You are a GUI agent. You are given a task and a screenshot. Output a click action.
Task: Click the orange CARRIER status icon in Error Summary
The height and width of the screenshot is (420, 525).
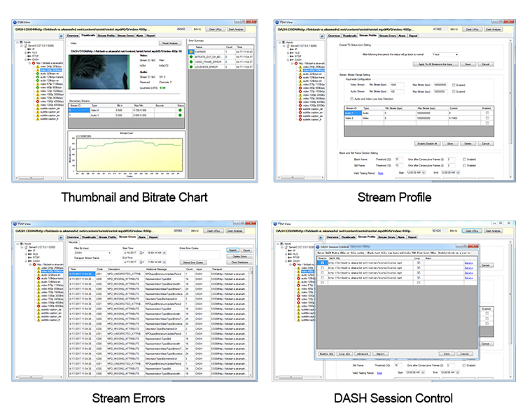[191, 52]
